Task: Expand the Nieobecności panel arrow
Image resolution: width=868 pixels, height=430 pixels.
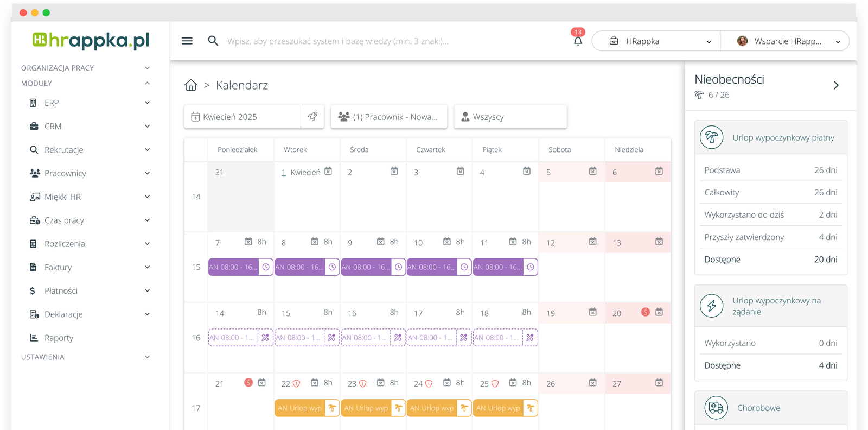Action: 836,85
